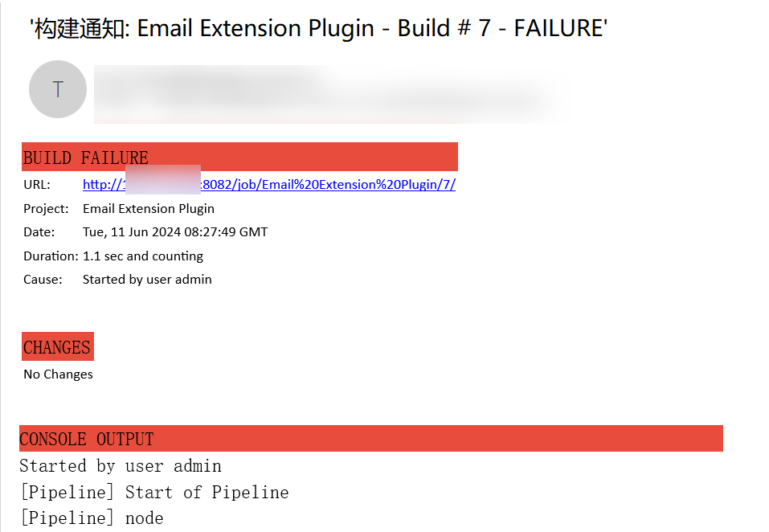Click the "Cause:" field label

[43, 280]
